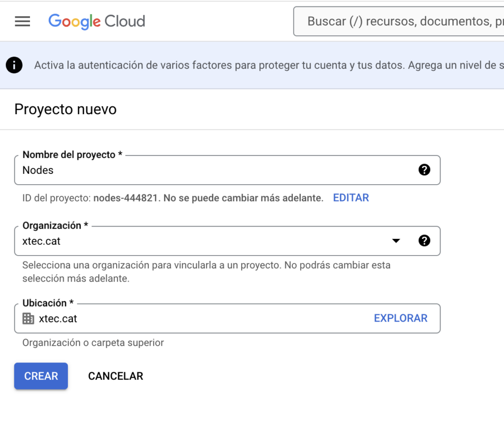
Task: Click the xtec.cat text in the Ubicación field
Action: [58, 319]
